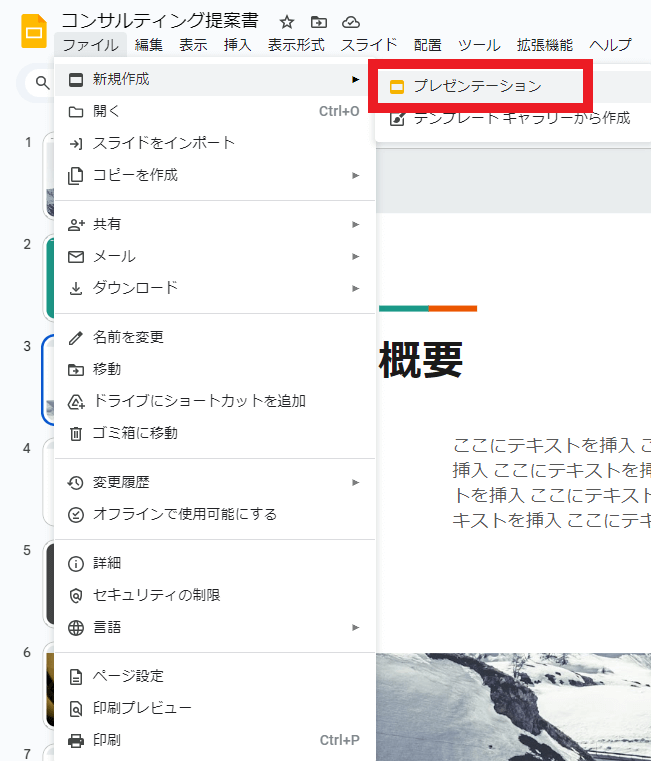Screen dimensions: 651x761
Task: Click the 開く folder icon
Action: 76,112
